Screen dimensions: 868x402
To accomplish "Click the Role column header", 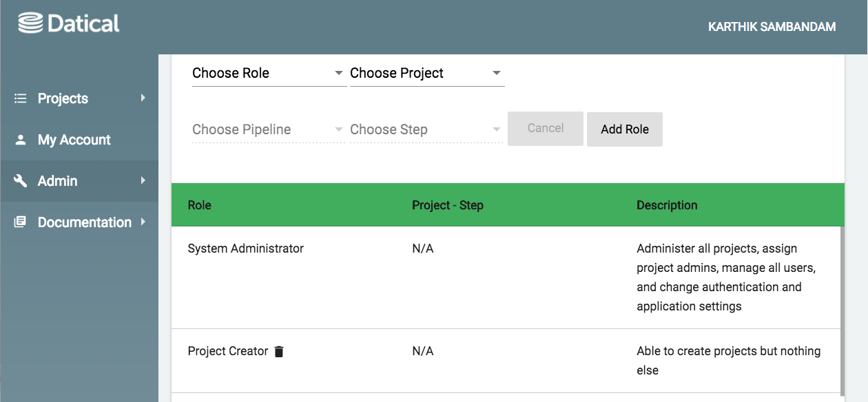I will (x=200, y=205).
